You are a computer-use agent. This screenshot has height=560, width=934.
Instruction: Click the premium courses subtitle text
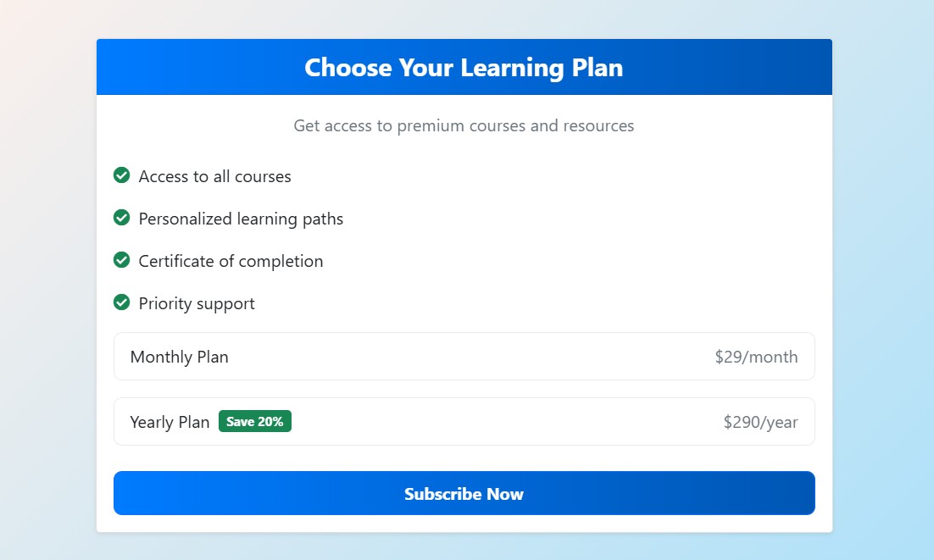pyautogui.click(x=464, y=125)
